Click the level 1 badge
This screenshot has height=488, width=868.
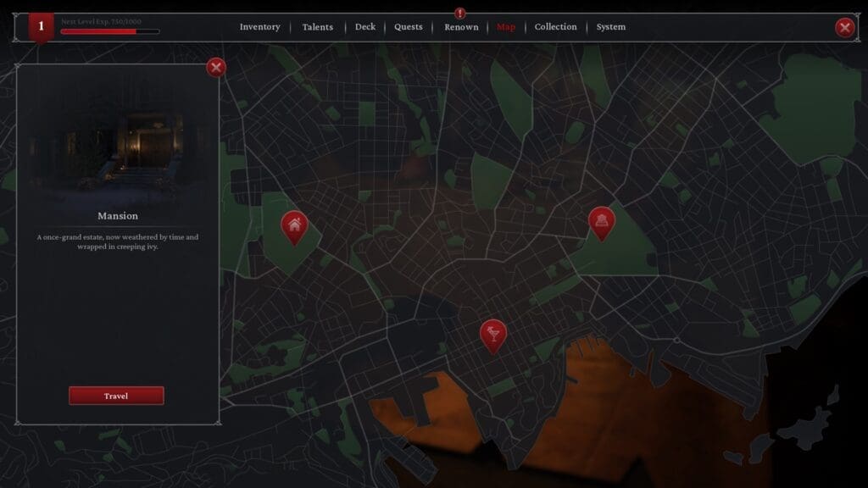point(41,27)
